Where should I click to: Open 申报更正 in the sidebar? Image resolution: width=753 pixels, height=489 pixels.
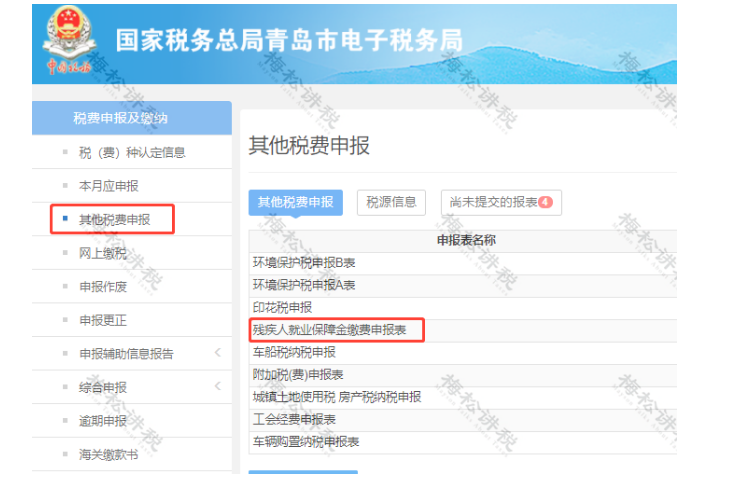[103, 320]
